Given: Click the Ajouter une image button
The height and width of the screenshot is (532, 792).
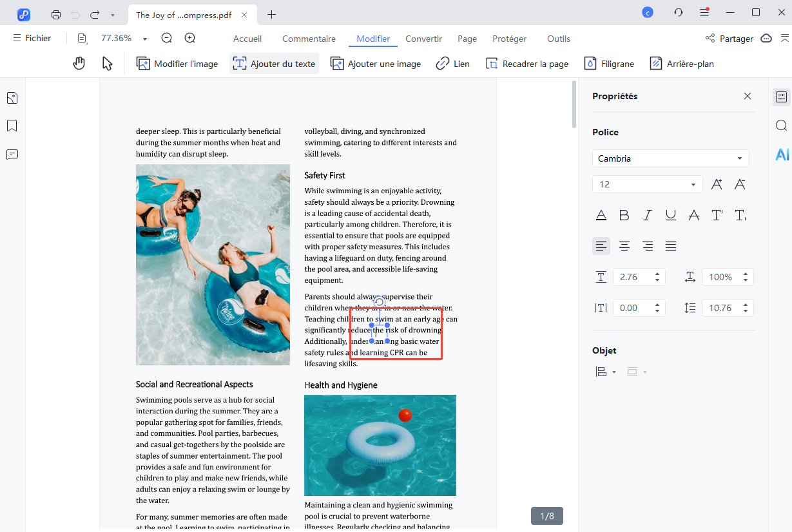Looking at the screenshot, I should 376,64.
